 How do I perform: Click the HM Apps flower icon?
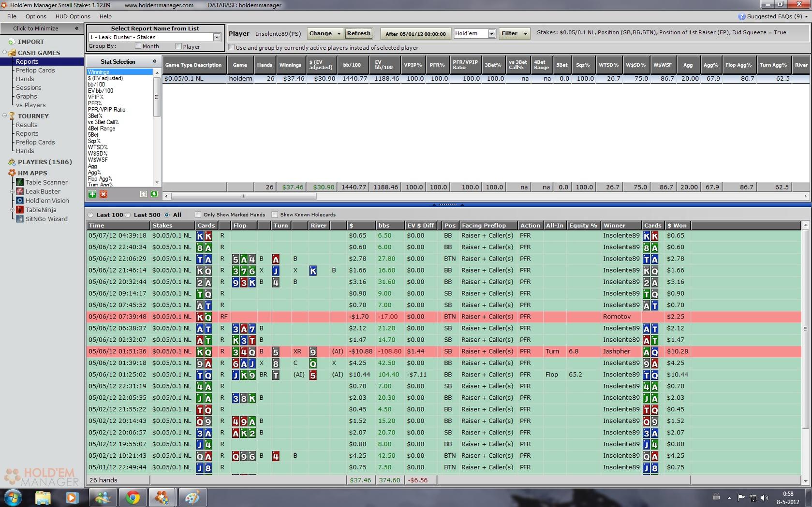12,173
